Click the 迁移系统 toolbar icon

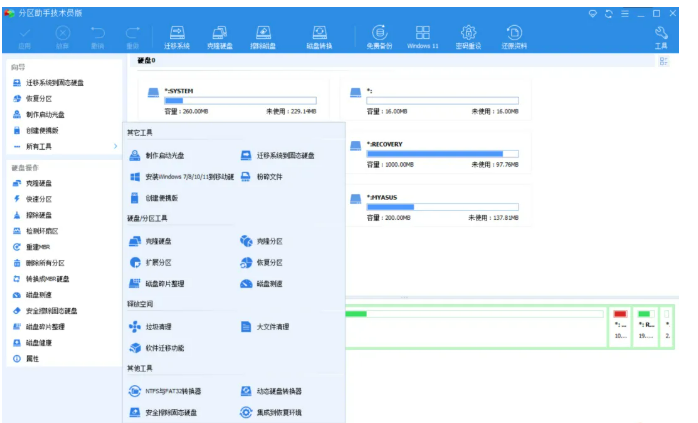point(177,36)
